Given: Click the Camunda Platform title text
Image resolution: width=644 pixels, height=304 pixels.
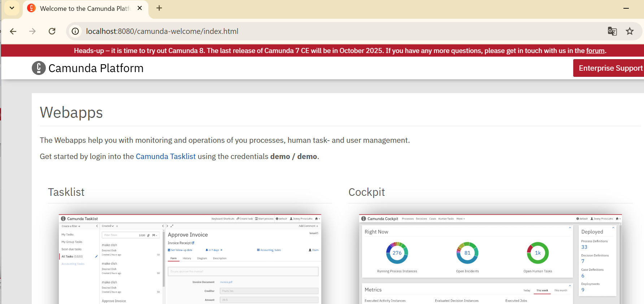Looking at the screenshot, I should coord(96,68).
